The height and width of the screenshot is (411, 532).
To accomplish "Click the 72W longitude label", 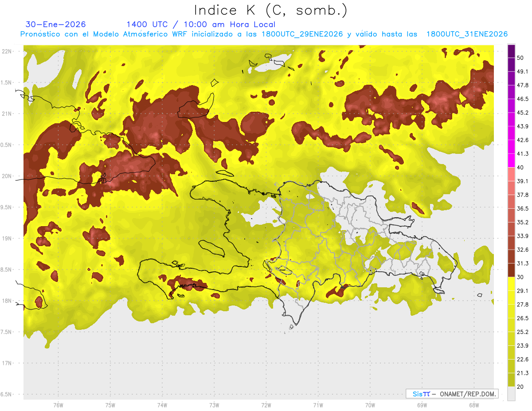I will coord(266,405).
